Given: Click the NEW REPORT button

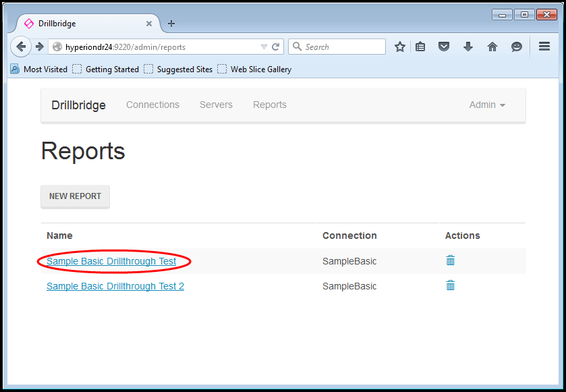Looking at the screenshot, I should coord(75,196).
